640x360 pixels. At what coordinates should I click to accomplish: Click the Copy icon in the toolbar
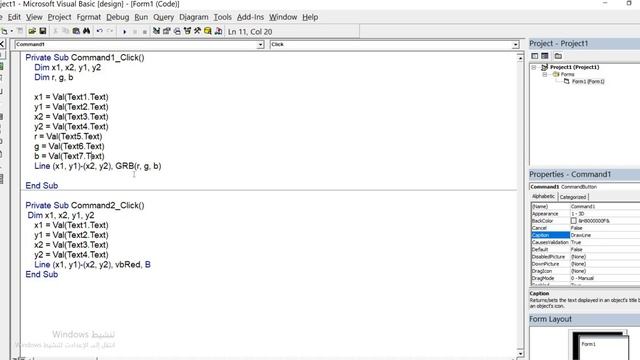pyautogui.click(x=65, y=31)
